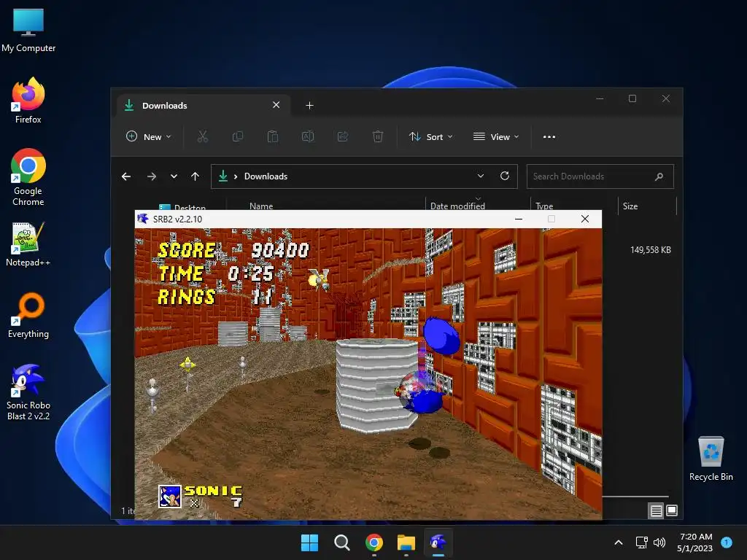Open network status in system tray

click(642, 542)
